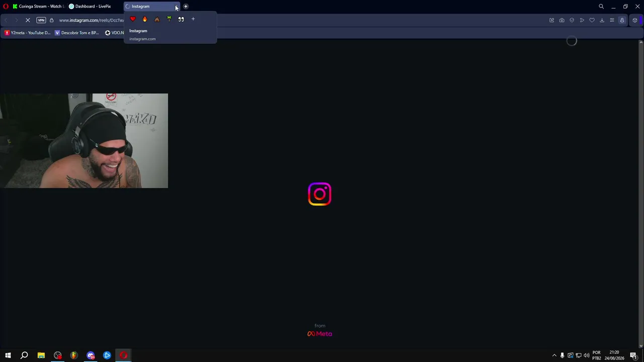Open the extensions cube icon
The height and width of the screenshot is (362, 644).
635,20
